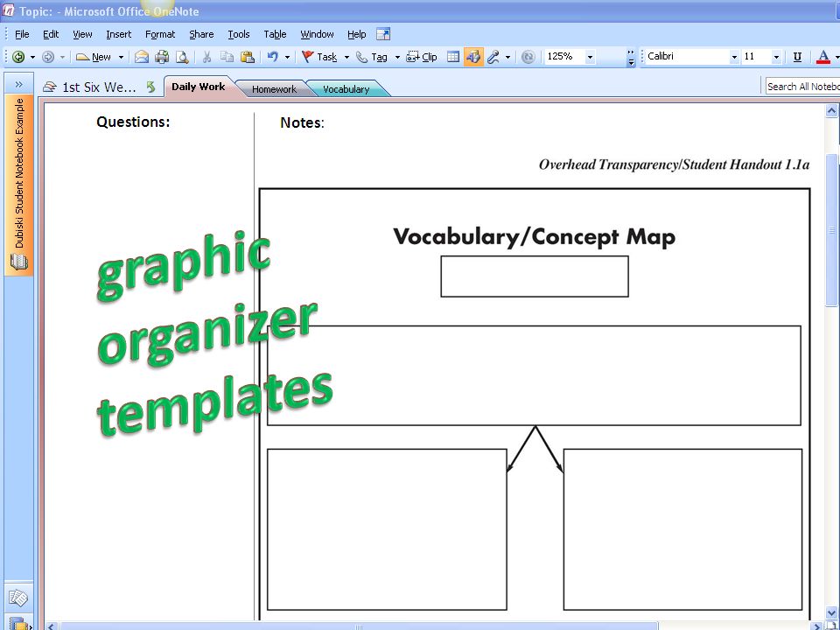The height and width of the screenshot is (630, 840).
Task: Click vertical scrollbar up arrow
Action: click(831, 111)
